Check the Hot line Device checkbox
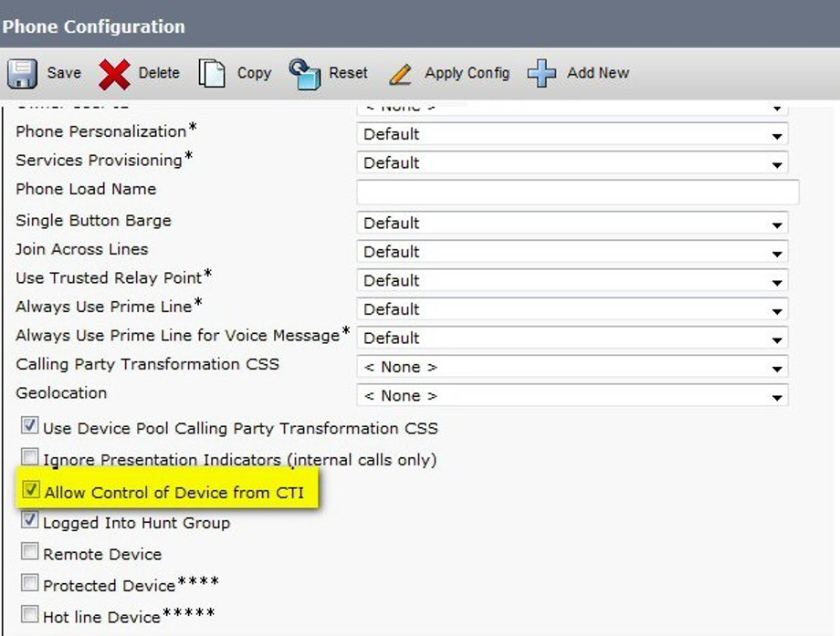Viewport: 840px width, 636px height. pos(30,614)
